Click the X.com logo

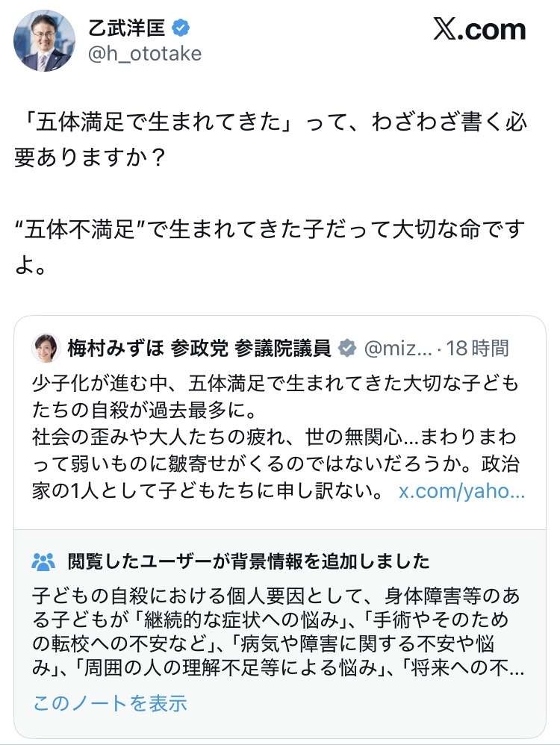[479, 30]
